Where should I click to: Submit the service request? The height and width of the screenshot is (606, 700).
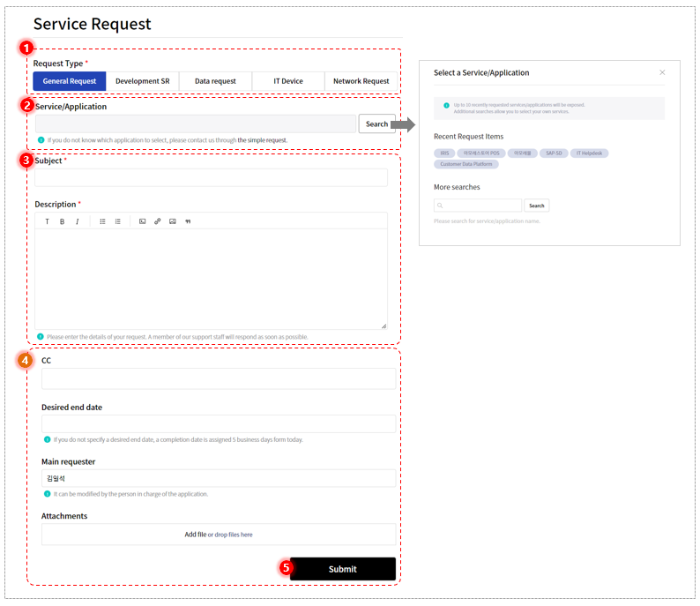(x=343, y=569)
